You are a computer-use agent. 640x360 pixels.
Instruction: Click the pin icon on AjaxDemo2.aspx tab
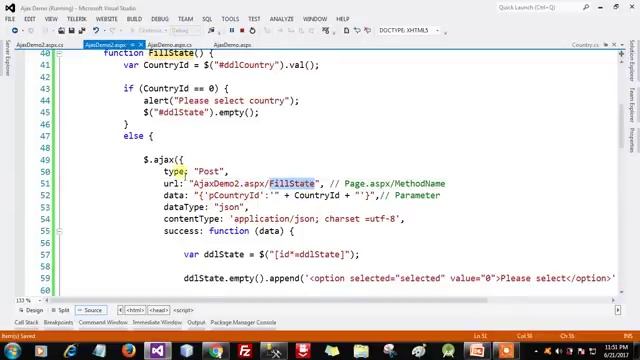click(x=133, y=45)
